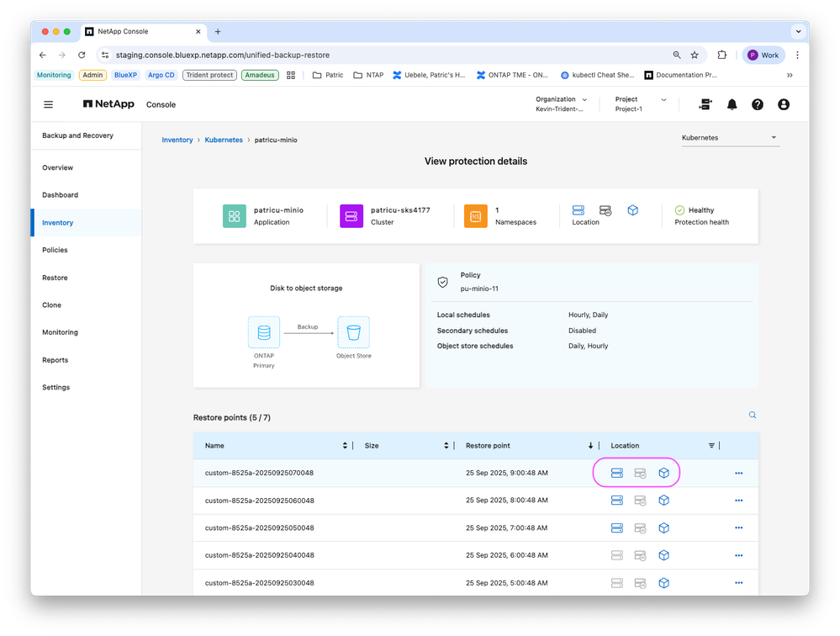The width and height of the screenshot is (840, 636).
Task: Click the ONTAP Primary disk icon
Action: click(x=263, y=333)
